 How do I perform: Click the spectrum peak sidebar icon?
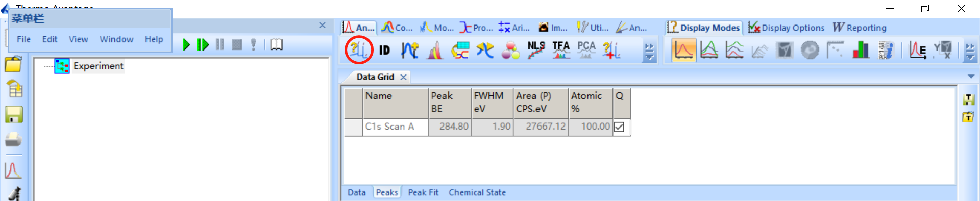click(x=13, y=170)
